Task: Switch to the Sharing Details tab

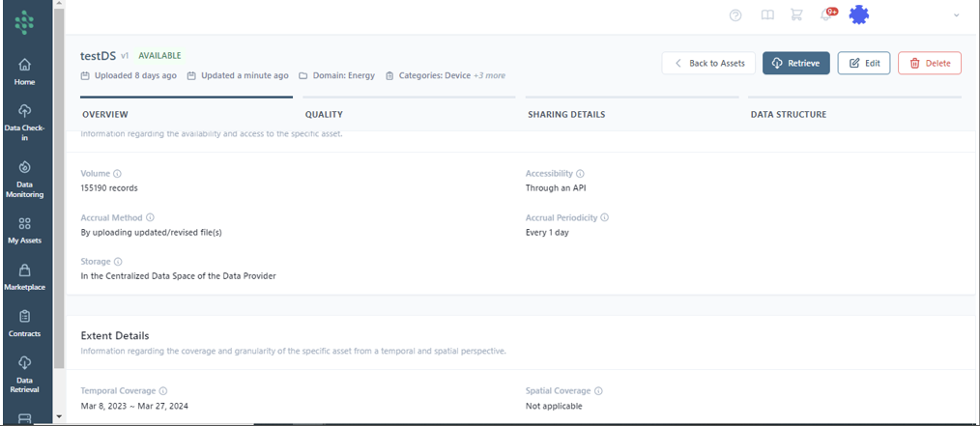Action: click(566, 114)
